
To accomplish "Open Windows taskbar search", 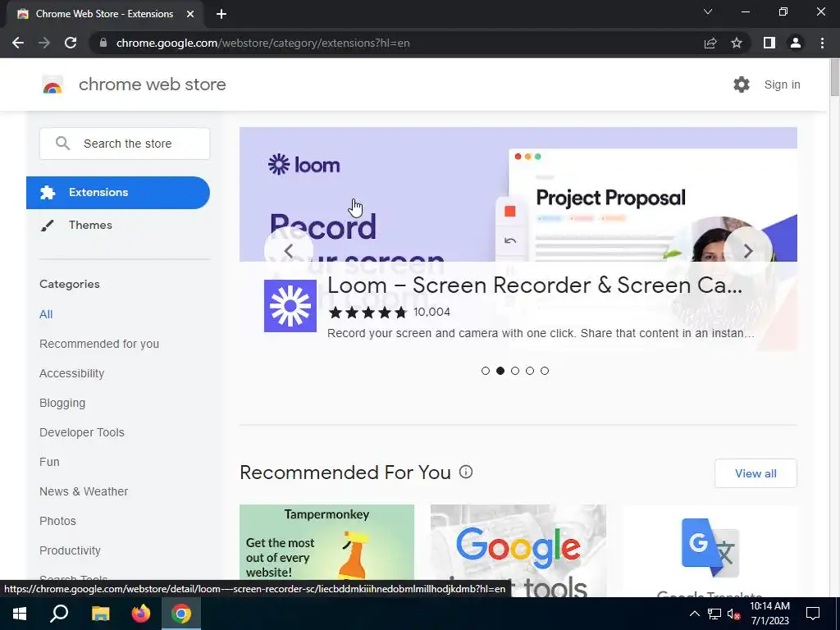I will pyautogui.click(x=59, y=614).
